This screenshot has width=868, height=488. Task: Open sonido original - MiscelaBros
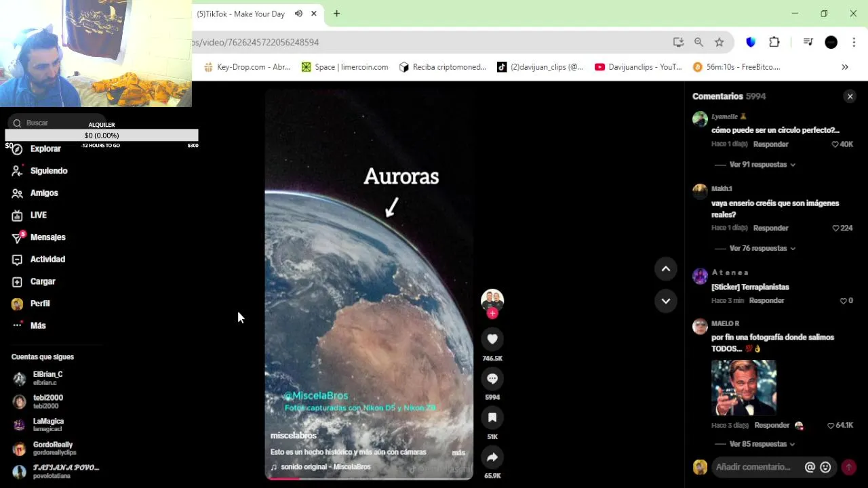coord(325,467)
